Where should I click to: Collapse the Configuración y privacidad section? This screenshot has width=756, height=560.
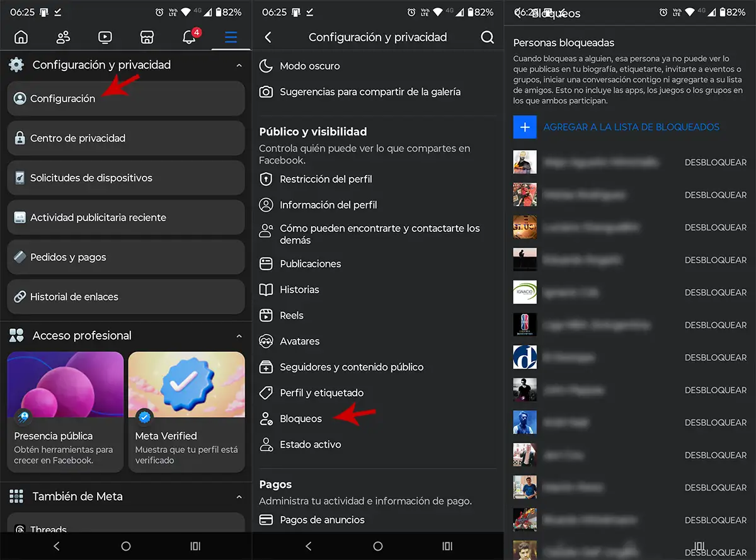click(239, 65)
